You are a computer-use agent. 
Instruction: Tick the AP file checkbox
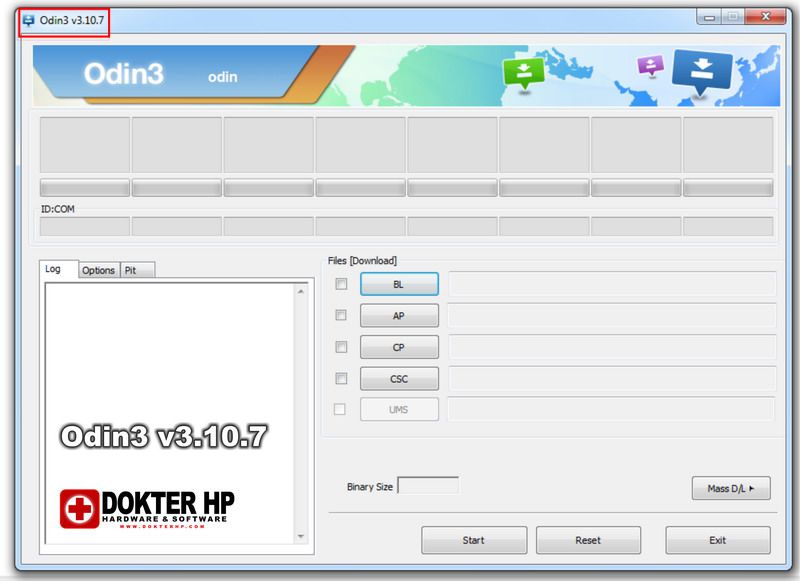(x=341, y=315)
